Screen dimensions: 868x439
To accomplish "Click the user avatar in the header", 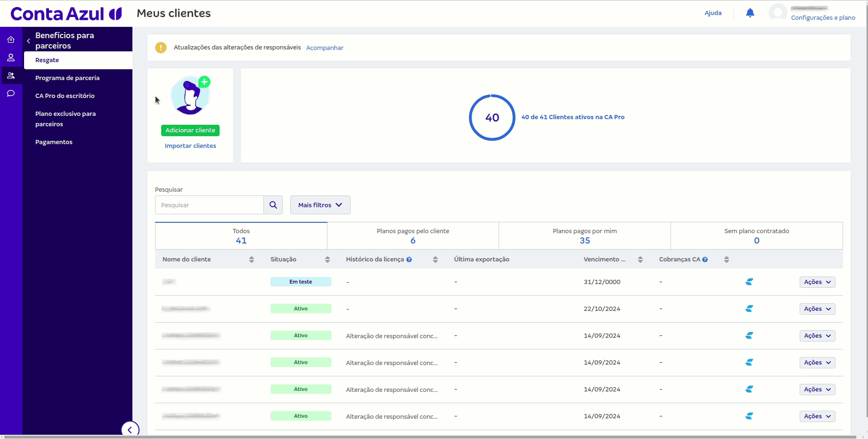I will 778,13.
